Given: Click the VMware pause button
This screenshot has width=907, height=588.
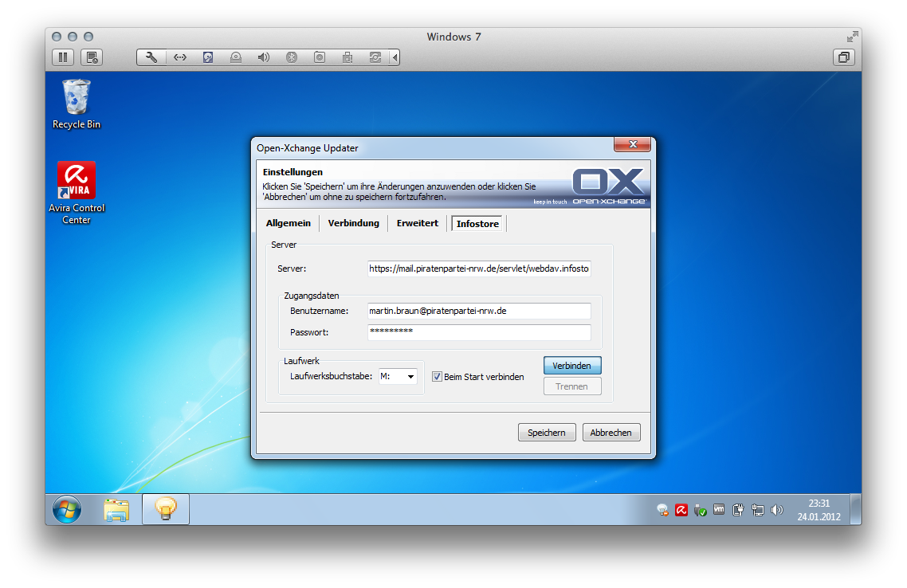Looking at the screenshot, I should click(63, 57).
